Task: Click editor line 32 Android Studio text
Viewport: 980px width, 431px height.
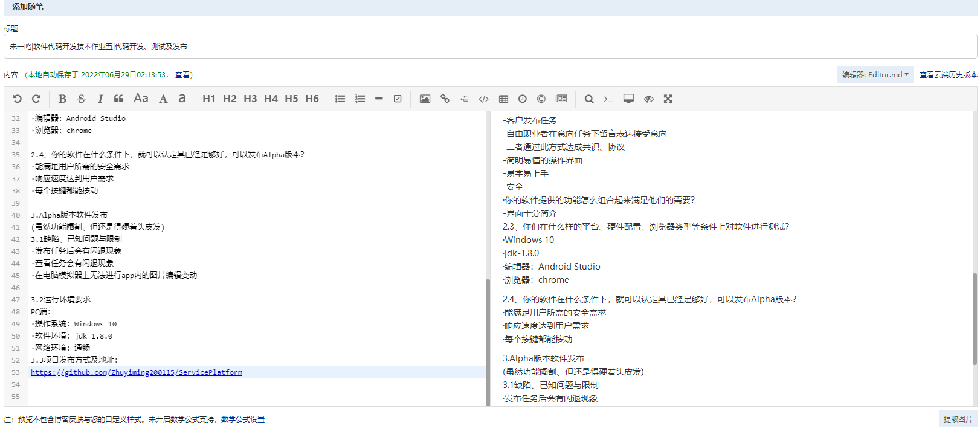Action: coord(96,118)
